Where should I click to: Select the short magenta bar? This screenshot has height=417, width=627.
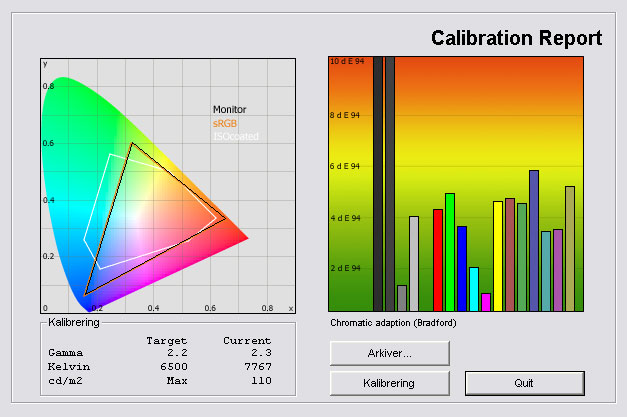(x=486, y=302)
